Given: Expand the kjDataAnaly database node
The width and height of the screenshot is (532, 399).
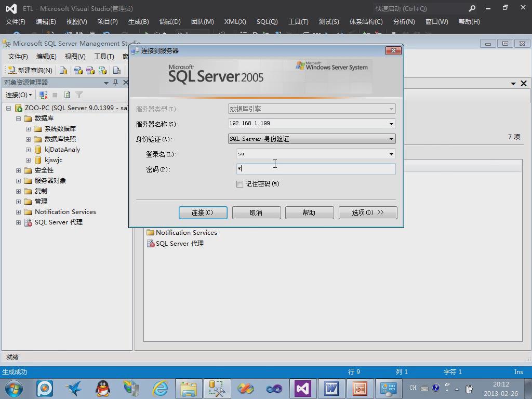Looking at the screenshot, I should [x=28, y=150].
